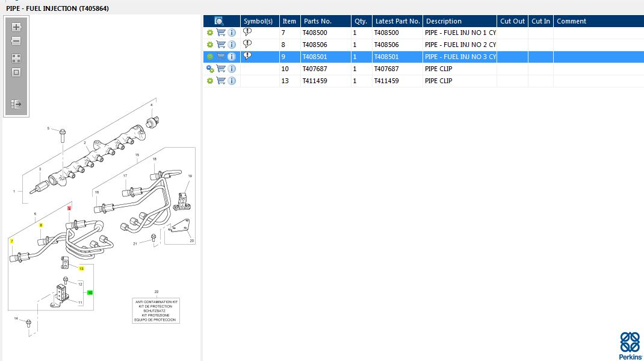Click callout 4 on rail sensor
Viewport: 644px width, 361px height.
pos(152,105)
